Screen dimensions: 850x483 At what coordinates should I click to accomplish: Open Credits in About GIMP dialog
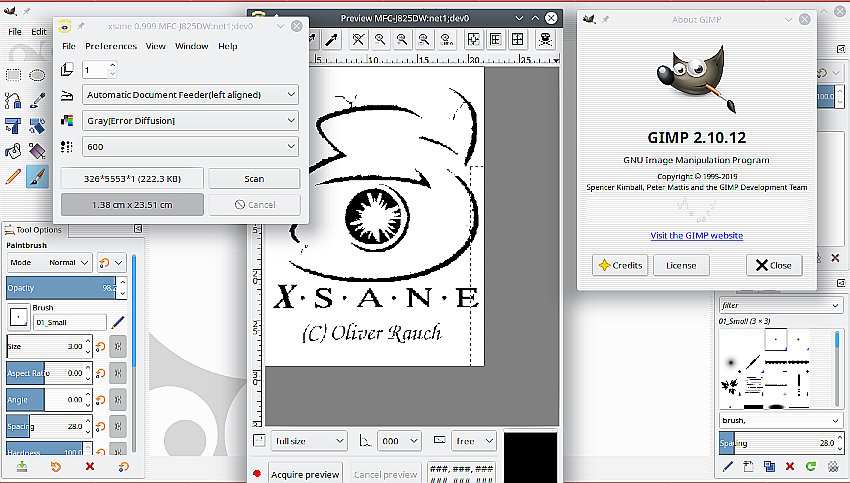coord(620,265)
